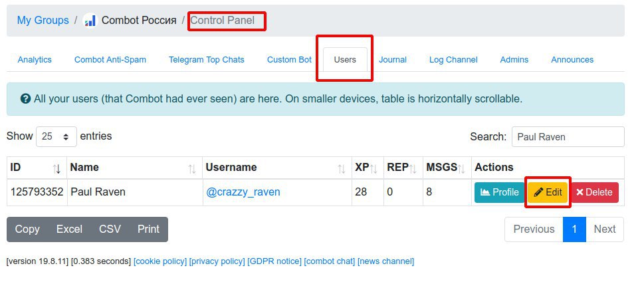Edit the Paul Raven user
The image size is (644, 286).
point(548,192)
